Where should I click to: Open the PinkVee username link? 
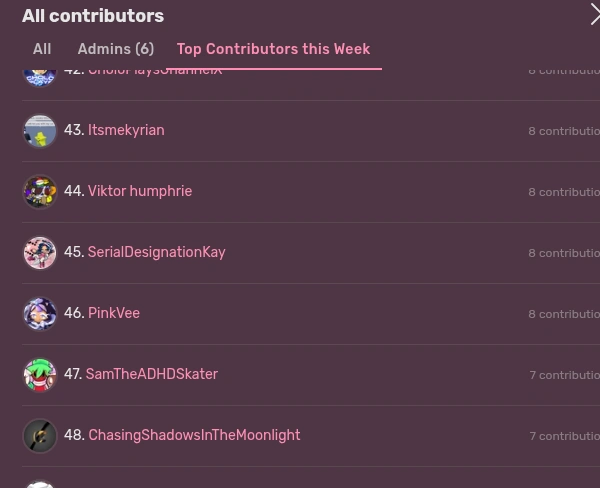pos(114,314)
